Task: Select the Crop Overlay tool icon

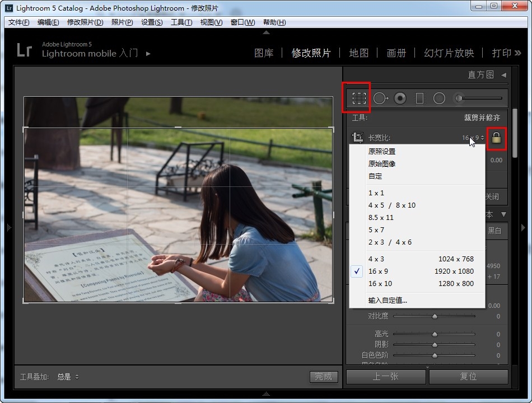Action: coord(359,99)
